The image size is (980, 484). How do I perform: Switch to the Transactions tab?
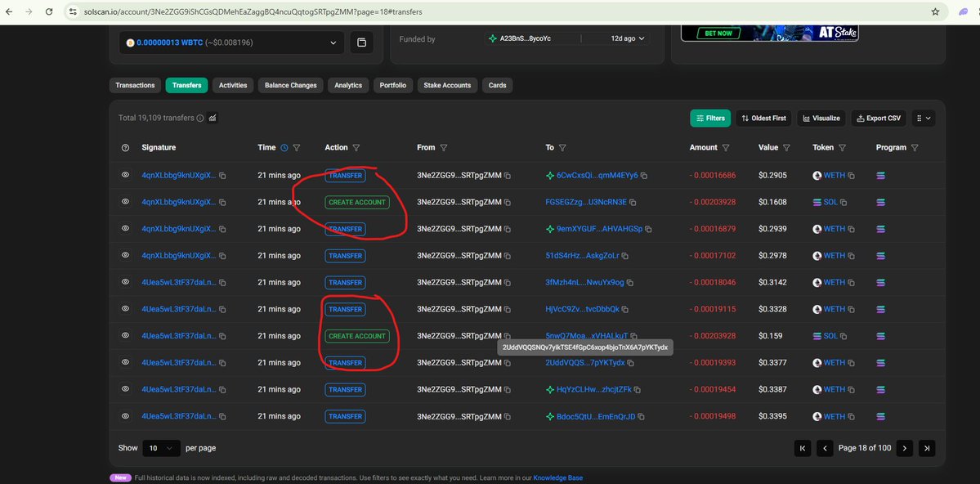(x=135, y=85)
